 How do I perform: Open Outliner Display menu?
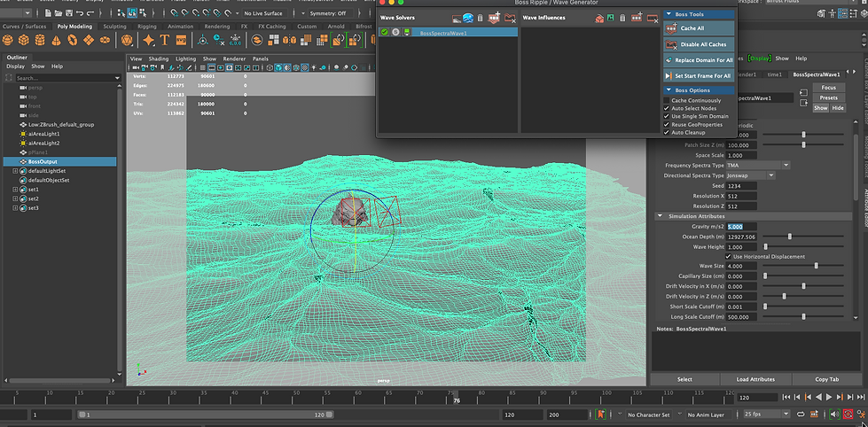pyautogui.click(x=15, y=66)
